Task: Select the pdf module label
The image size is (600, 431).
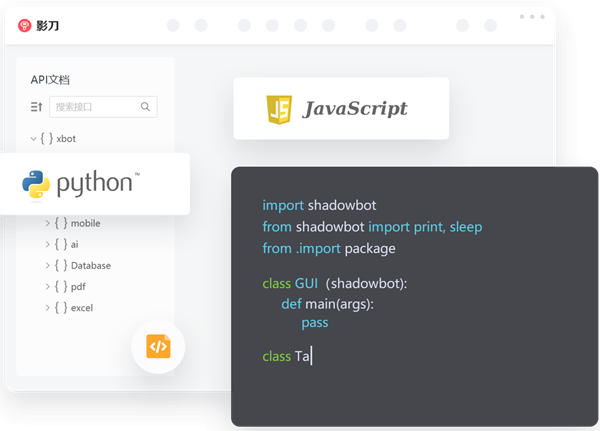Action: point(78,287)
